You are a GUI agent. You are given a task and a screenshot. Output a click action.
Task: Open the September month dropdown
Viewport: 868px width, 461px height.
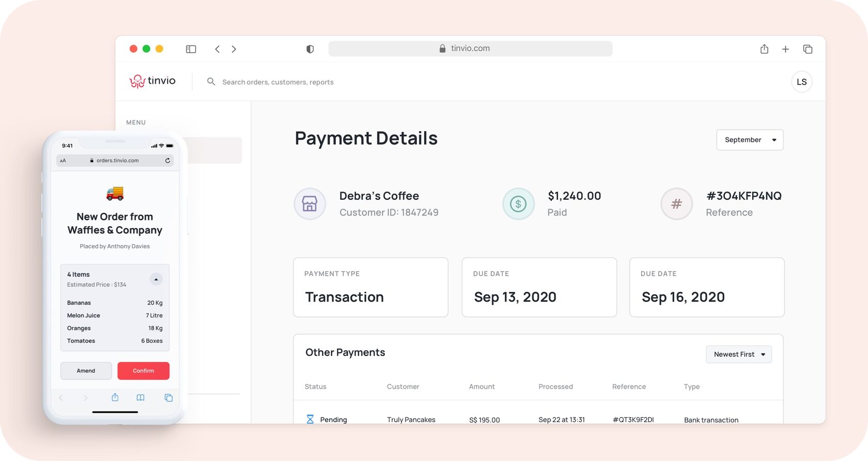(x=750, y=140)
